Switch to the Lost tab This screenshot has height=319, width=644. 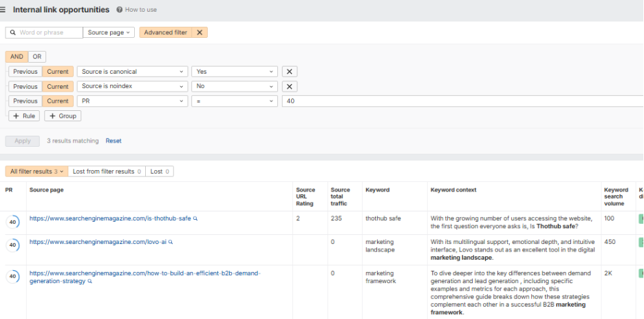(160, 172)
